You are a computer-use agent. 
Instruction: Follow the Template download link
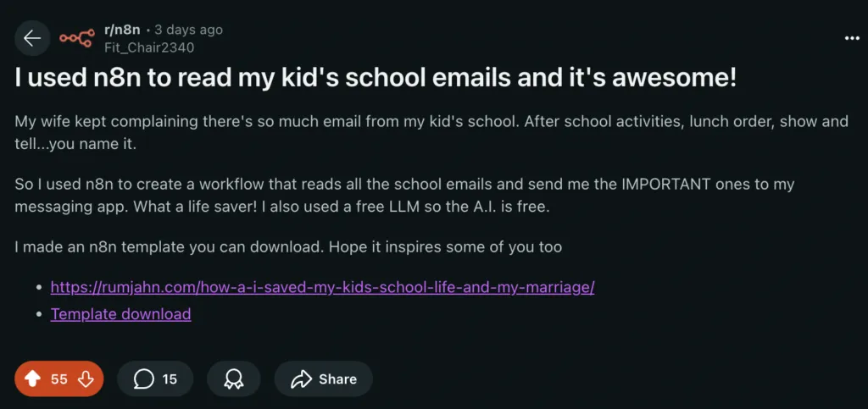click(120, 314)
